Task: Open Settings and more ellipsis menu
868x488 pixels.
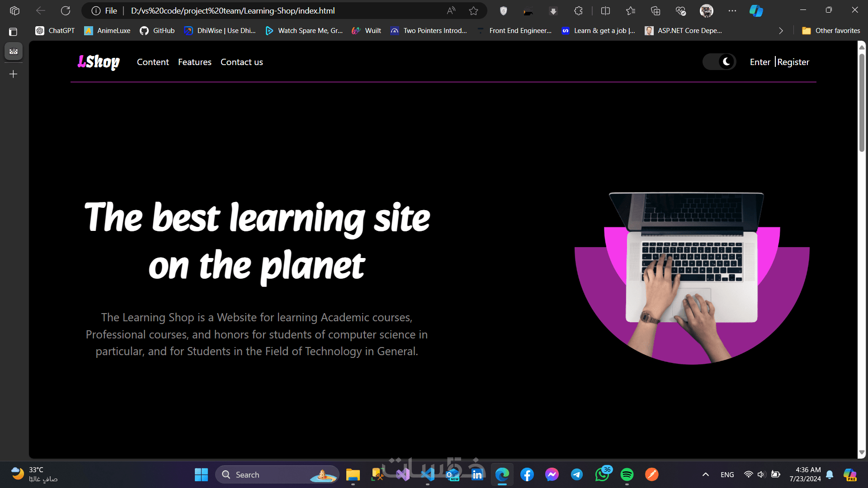Action: (732, 11)
